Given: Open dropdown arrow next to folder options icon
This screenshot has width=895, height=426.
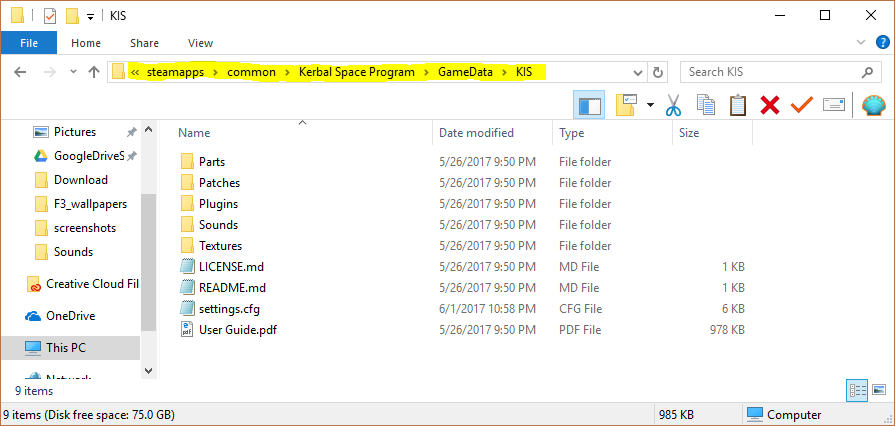Looking at the screenshot, I should pyautogui.click(x=650, y=105).
